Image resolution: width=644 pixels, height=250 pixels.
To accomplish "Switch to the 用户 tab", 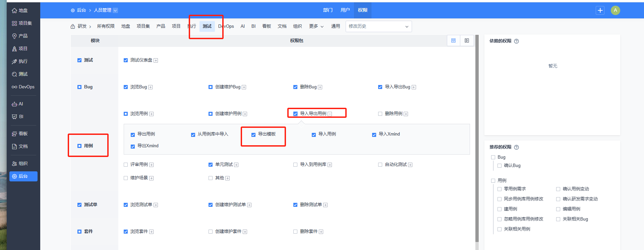I will (345, 10).
